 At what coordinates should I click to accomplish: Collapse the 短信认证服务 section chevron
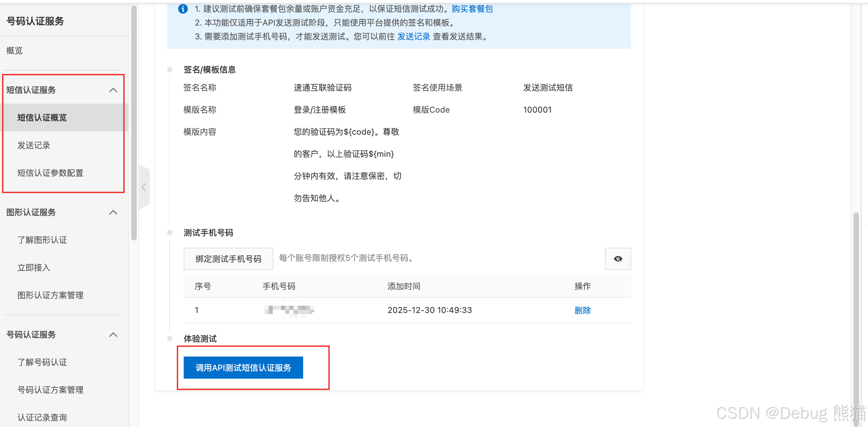pyautogui.click(x=113, y=90)
